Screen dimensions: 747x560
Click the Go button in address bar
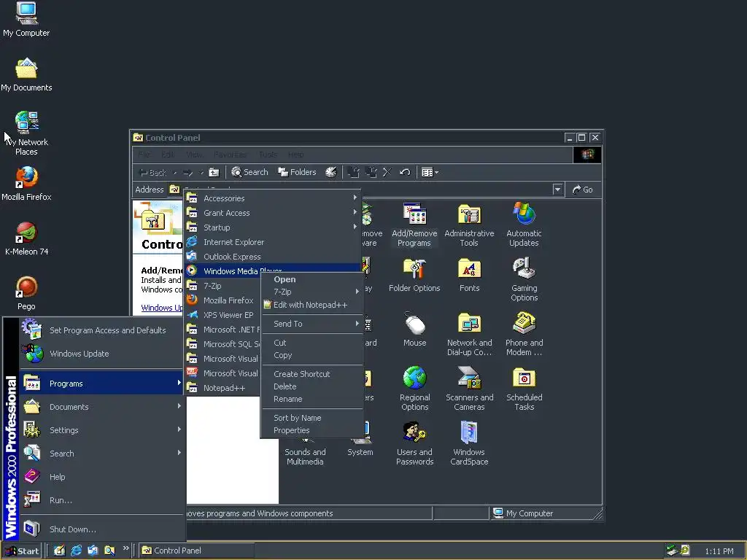583,190
